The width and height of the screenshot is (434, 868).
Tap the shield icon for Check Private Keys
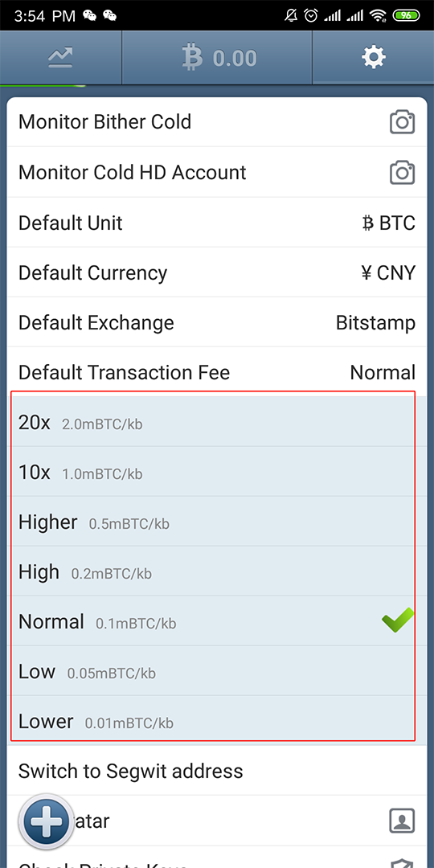402,863
